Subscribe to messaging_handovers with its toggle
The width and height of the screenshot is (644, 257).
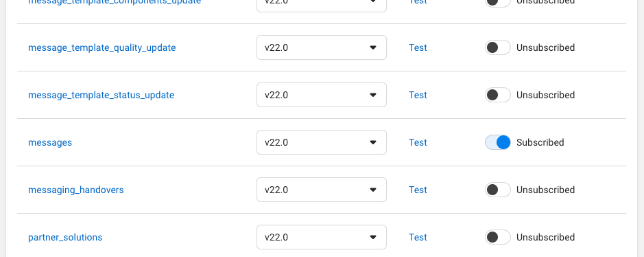[498, 190]
